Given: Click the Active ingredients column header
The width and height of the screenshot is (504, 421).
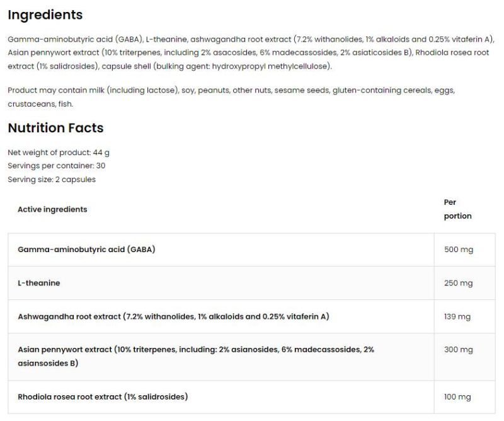Looking at the screenshot, I should tap(52, 209).
